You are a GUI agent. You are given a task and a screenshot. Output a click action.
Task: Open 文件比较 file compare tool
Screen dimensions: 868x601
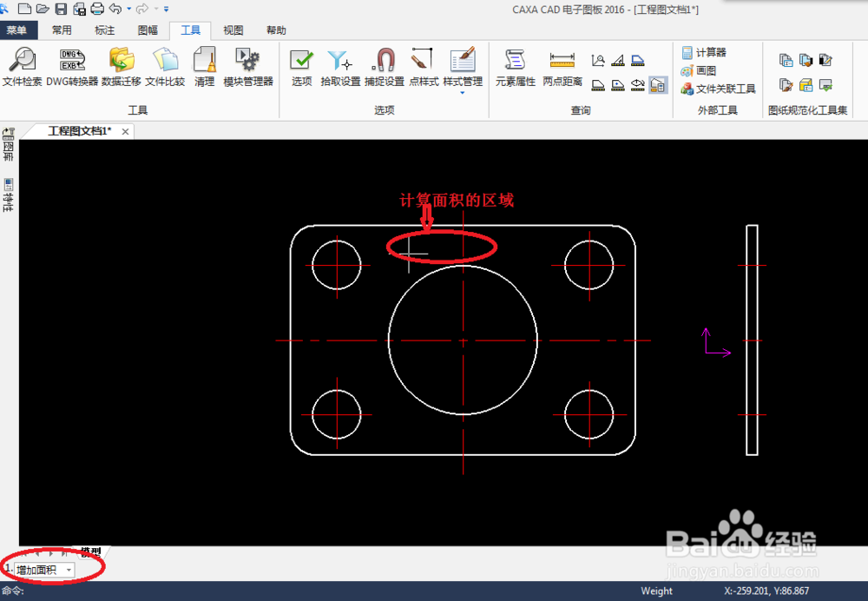click(x=165, y=67)
